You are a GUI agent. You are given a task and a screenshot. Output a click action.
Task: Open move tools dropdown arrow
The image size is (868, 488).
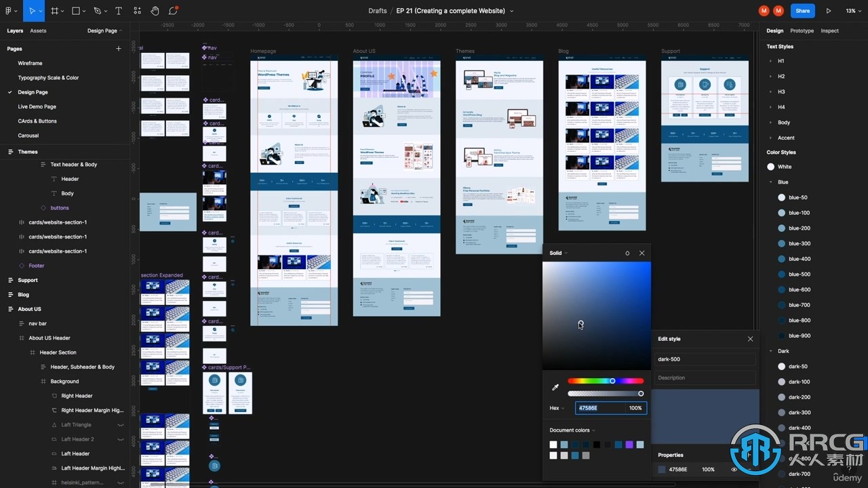(41, 12)
